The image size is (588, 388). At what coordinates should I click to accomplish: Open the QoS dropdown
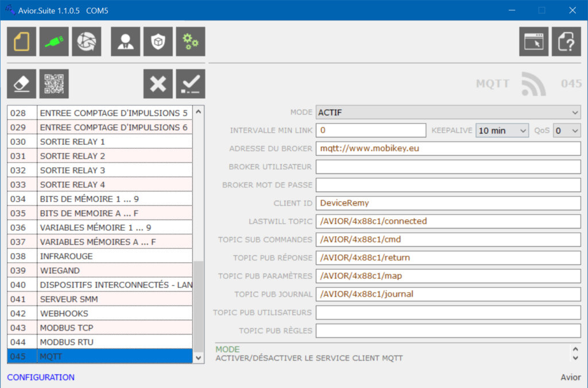coord(567,130)
